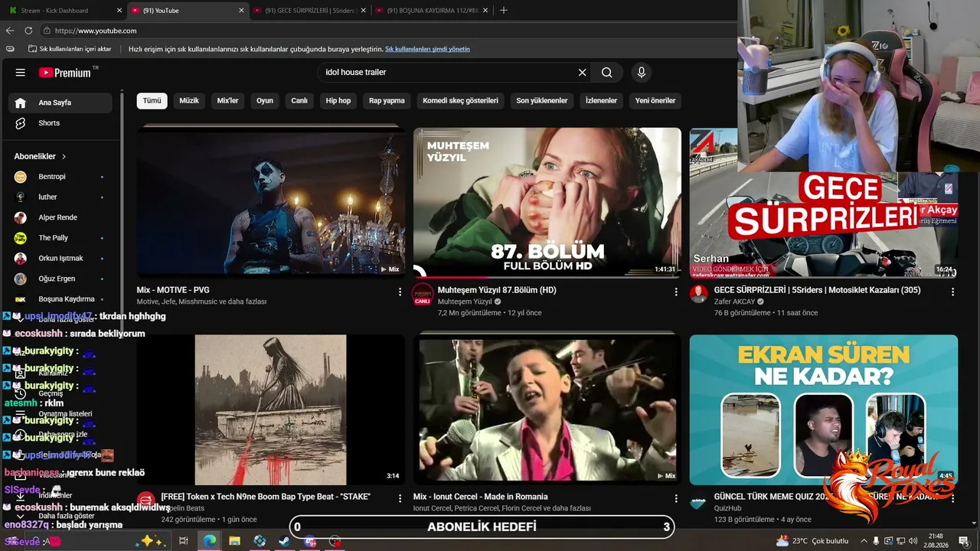Image resolution: width=980 pixels, height=551 pixels.
Task: Click 'Sık kullanılanları içeri aktar' button
Action: (x=70, y=49)
